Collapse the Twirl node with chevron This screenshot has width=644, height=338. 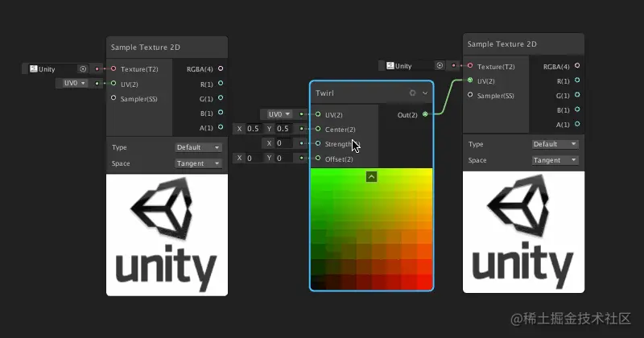click(x=425, y=93)
